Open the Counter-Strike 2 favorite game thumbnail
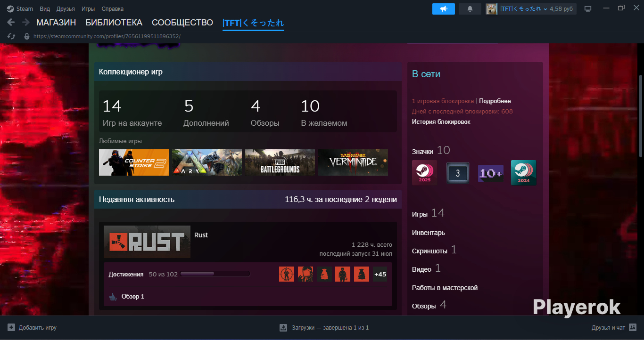Screen dimensions: 644x340 tap(134, 162)
